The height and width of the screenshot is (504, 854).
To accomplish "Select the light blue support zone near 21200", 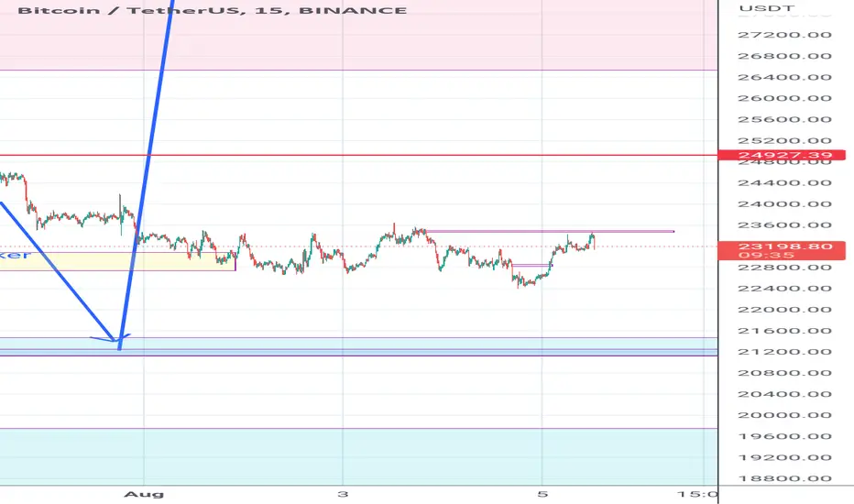I will tap(358, 346).
